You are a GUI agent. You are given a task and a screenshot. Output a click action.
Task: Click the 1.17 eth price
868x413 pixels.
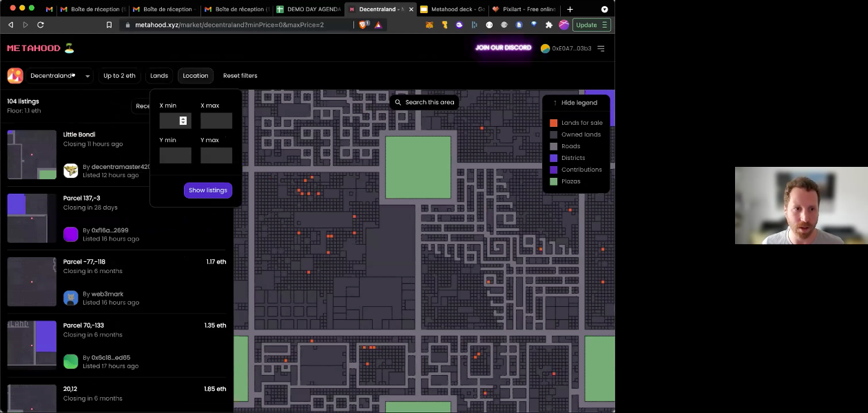click(216, 262)
